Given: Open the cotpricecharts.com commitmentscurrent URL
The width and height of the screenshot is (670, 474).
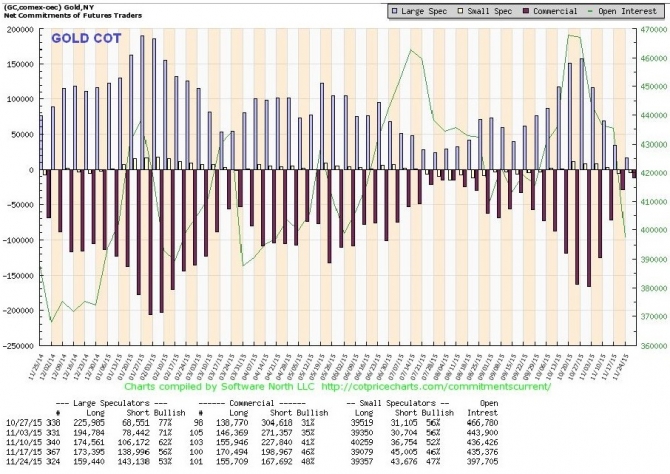Looking at the screenshot, I should [436, 386].
